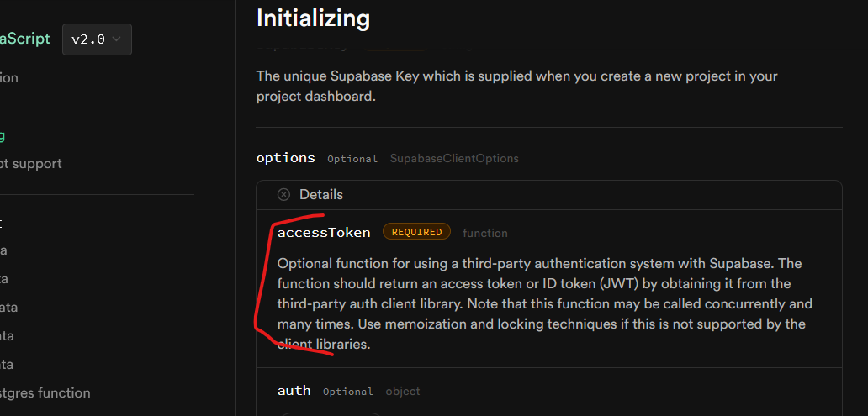Click sidebar item directly above green entry
This screenshot has width=868, height=416.
(x=8, y=78)
